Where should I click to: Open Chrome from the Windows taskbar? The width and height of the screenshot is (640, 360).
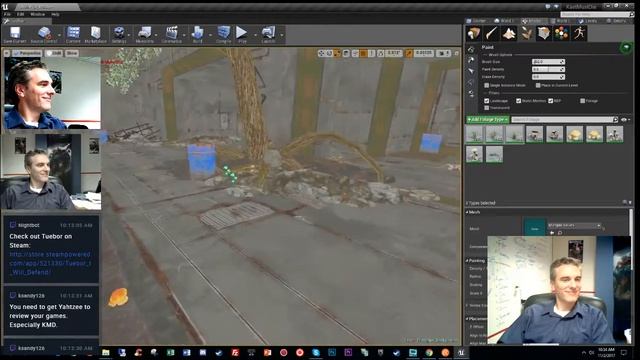(x=429, y=353)
